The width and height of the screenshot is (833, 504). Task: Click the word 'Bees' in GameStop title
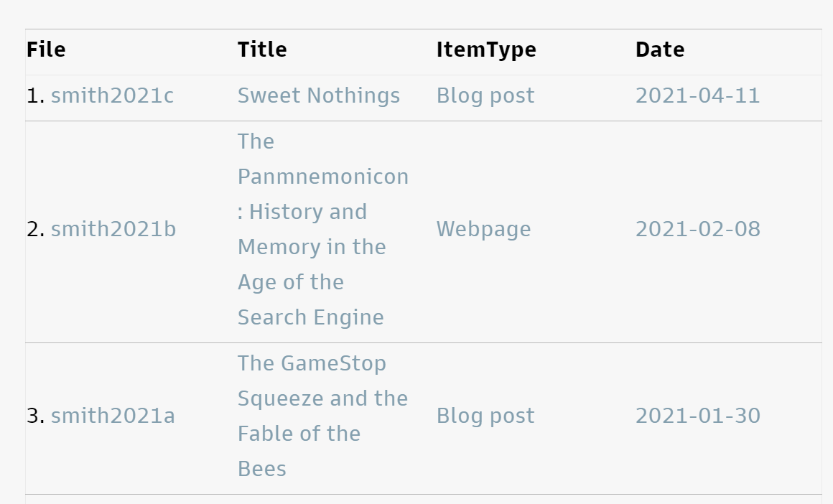pyautogui.click(x=262, y=469)
